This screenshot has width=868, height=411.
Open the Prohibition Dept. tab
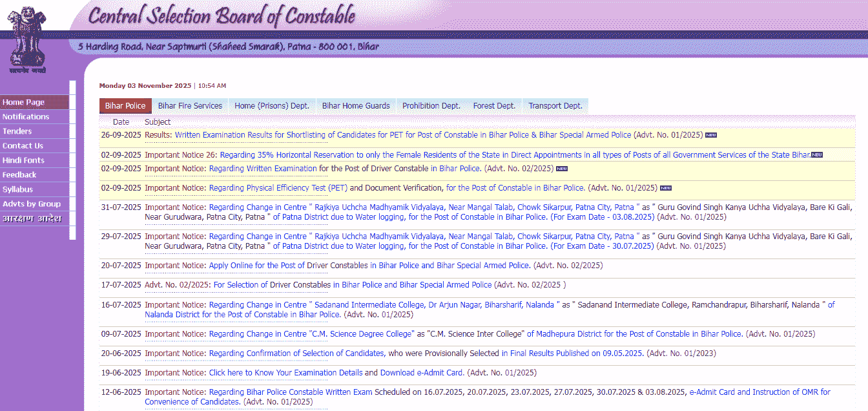coord(431,106)
